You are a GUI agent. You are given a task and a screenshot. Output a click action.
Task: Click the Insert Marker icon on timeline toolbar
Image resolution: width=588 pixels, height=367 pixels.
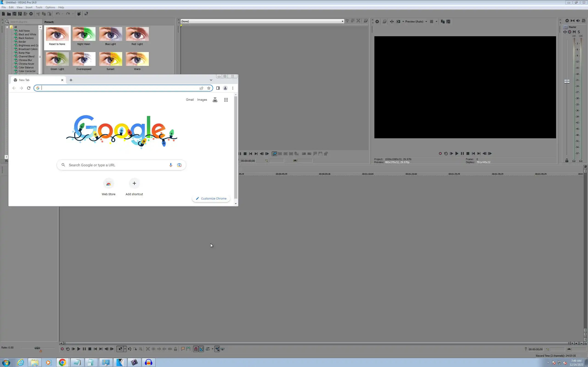(183, 349)
